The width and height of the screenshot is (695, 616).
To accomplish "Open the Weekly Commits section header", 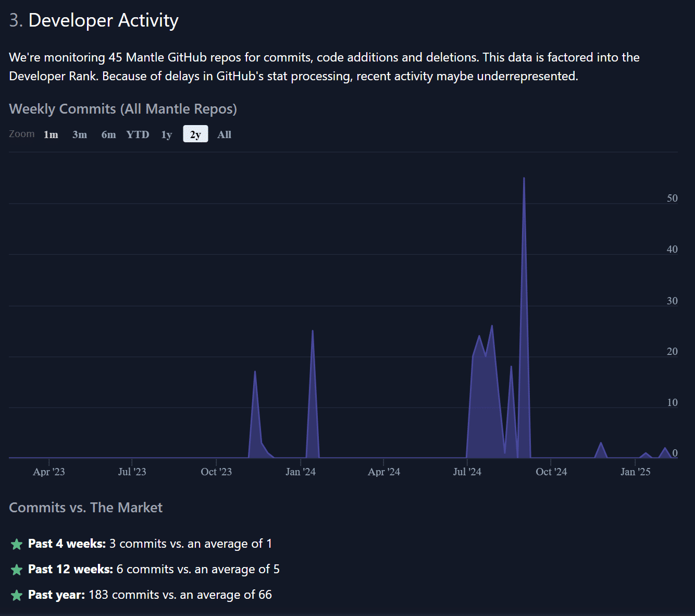I will coord(122,108).
